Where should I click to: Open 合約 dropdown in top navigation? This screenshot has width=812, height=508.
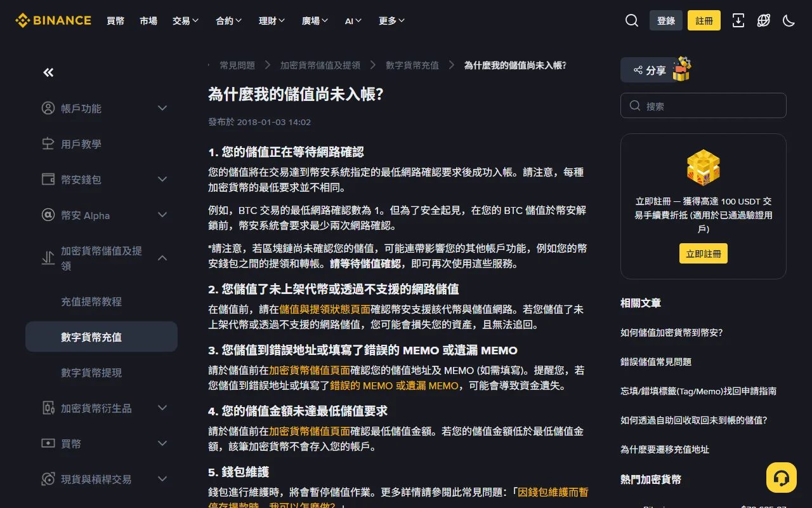pos(229,20)
